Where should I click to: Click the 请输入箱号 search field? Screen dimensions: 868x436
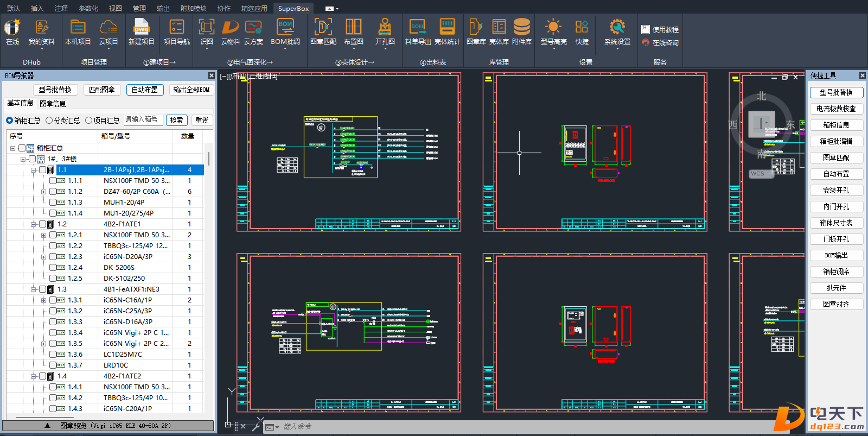click(x=143, y=119)
